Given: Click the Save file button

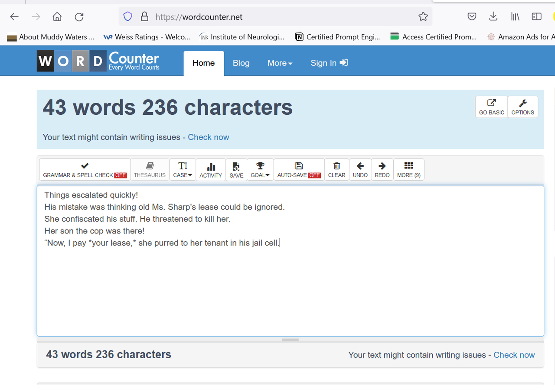Looking at the screenshot, I should click(x=236, y=169).
